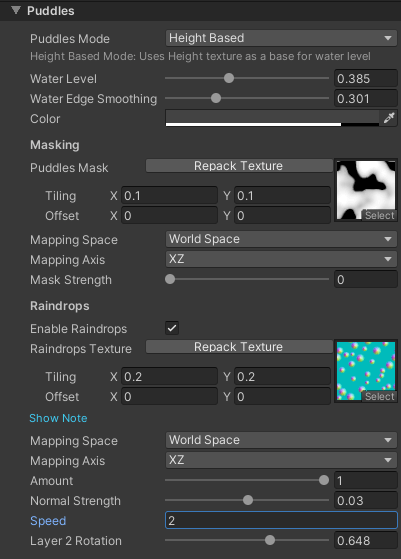This screenshot has height=559, width=401.
Task: Open the Puddles Mode dropdown
Action: tap(281, 38)
